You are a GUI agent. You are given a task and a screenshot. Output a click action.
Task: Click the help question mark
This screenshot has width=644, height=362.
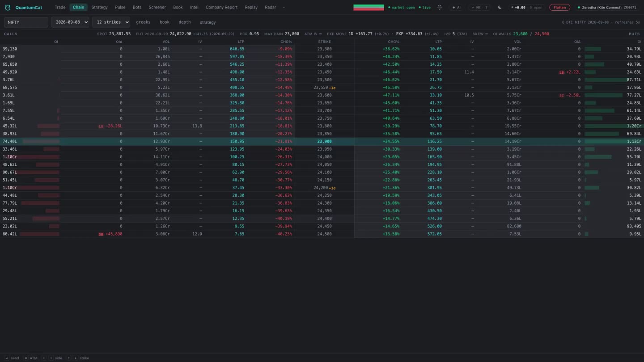tap(486, 8)
